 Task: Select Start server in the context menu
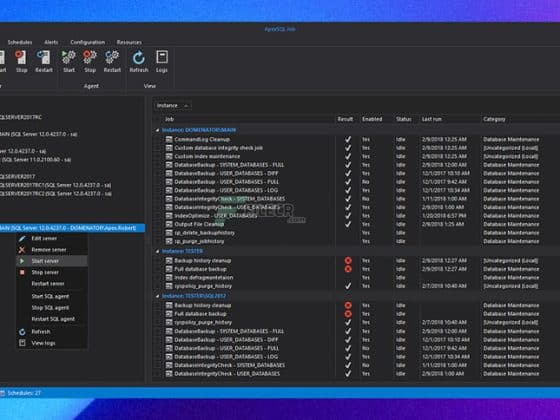point(52,261)
